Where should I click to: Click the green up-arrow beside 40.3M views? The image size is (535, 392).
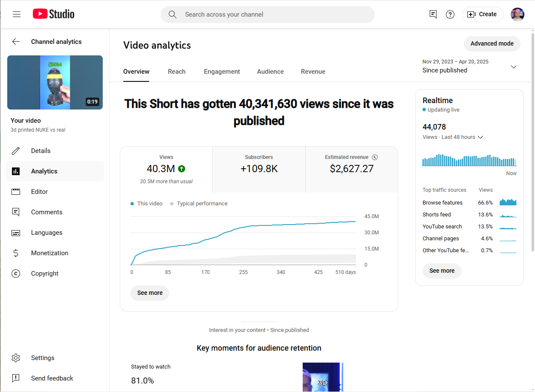pos(182,169)
